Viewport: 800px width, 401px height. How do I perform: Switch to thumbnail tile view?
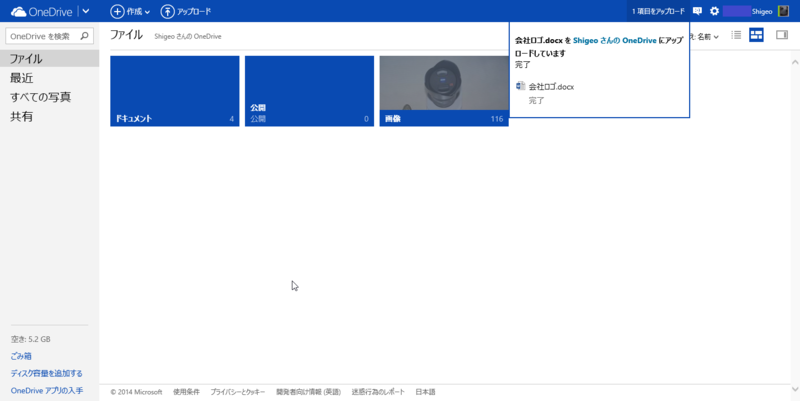coord(756,35)
